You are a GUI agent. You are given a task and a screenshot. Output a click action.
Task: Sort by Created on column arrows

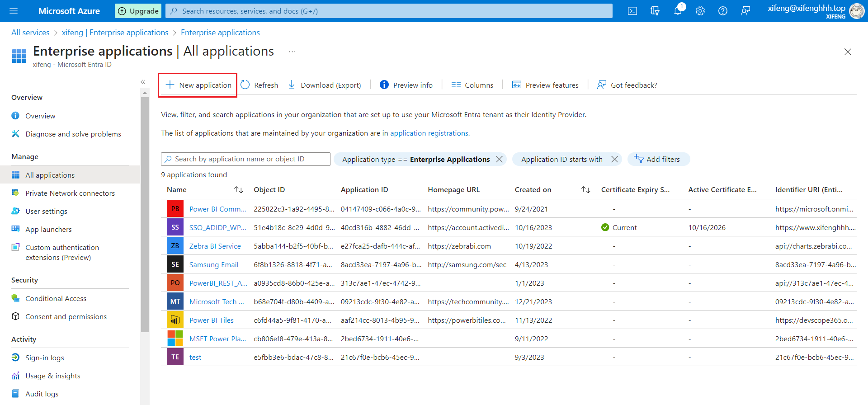click(586, 190)
